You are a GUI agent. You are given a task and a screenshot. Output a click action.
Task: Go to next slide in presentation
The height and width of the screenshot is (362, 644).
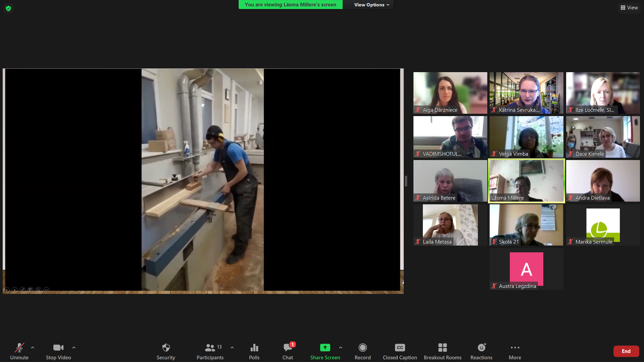tap(14, 290)
